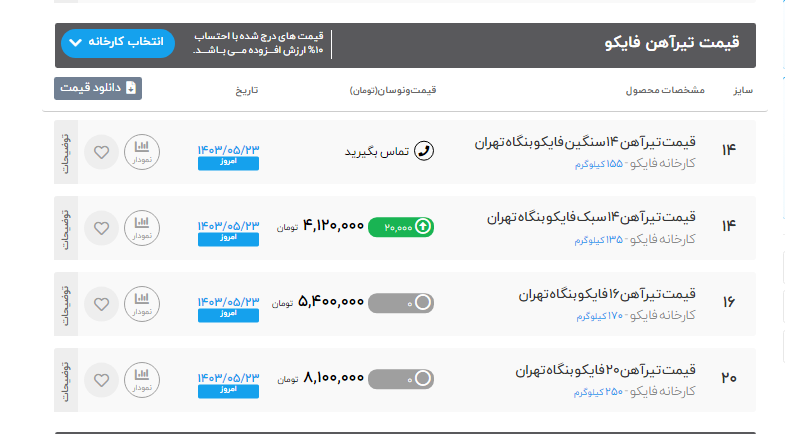
Task: Click the امروز date badge on size 20 row
Action: [x=228, y=390]
